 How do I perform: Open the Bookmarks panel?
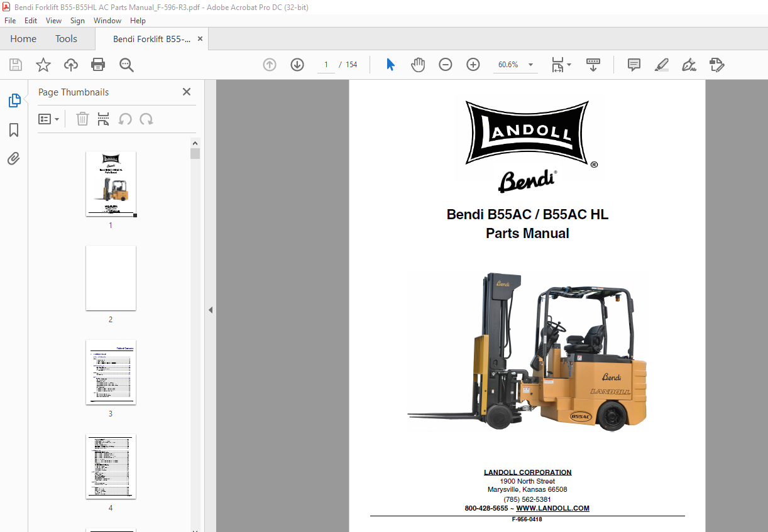click(x=14, y=130)
